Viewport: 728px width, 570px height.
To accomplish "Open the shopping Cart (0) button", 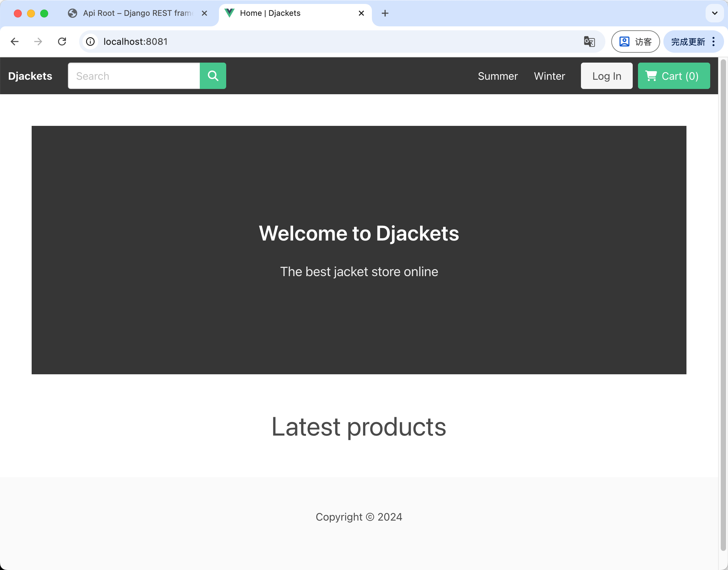I will pos(674,76).
